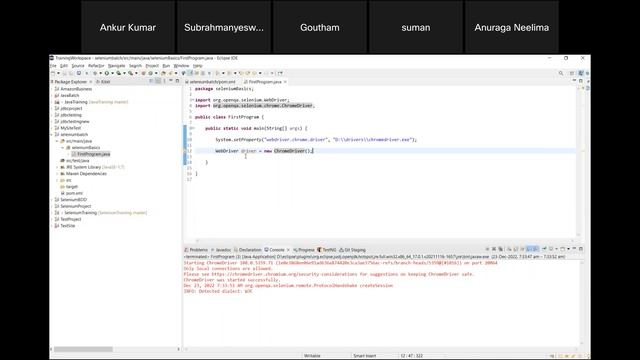Collapse the imports fold marker

click(192, 100)
